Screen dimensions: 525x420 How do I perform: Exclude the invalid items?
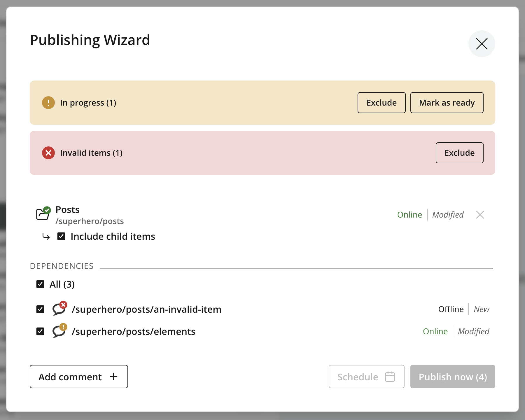click(x=459, y=153)
